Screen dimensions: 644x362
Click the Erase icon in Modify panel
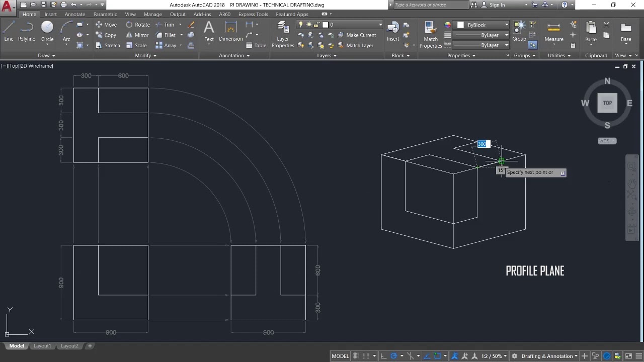point(191,25)
